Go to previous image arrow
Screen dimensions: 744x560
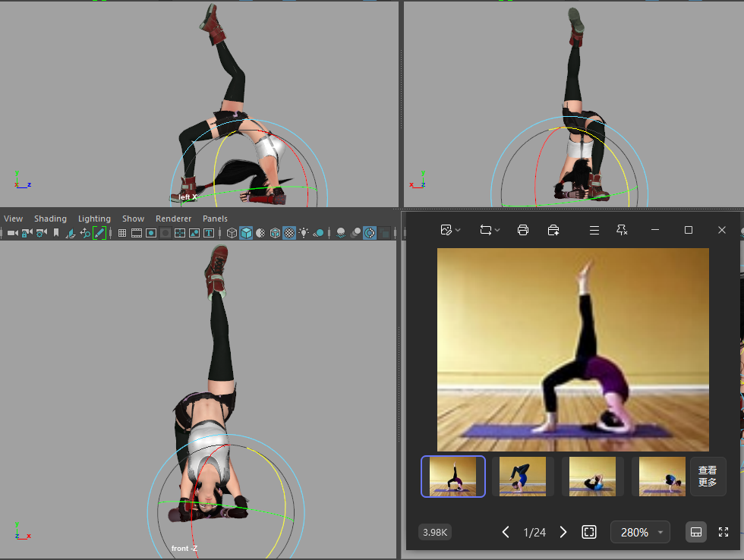[x=506, y=532]
